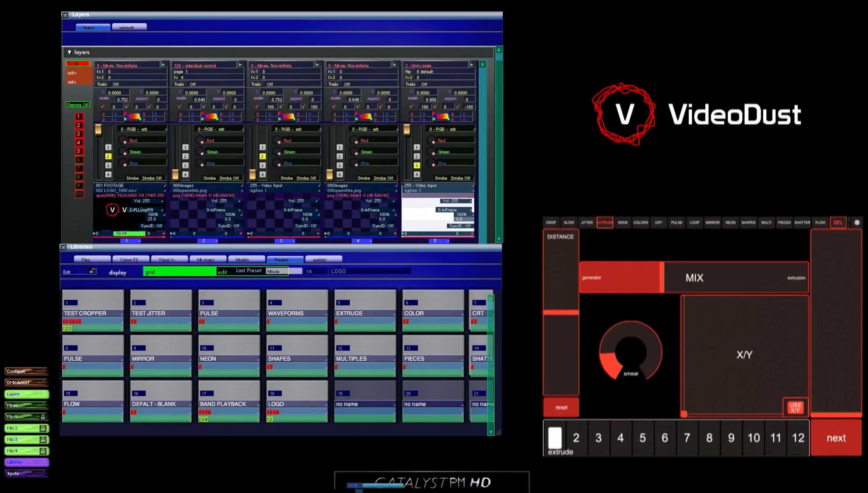Click the white round dot beside SEL
The image size is (868, 493).
[x=857, y=223]
